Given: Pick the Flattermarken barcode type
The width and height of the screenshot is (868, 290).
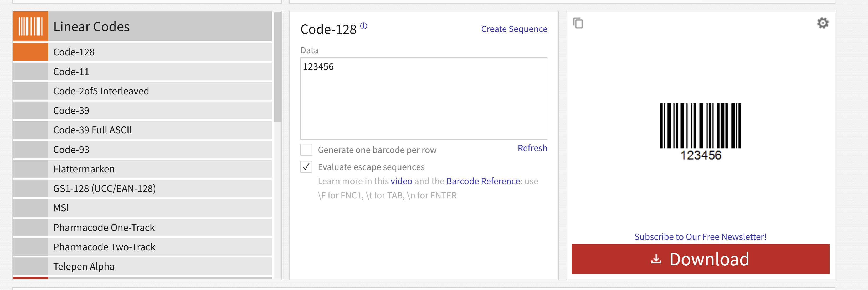Looking at the screenshot, I should (x=84, y=169).
